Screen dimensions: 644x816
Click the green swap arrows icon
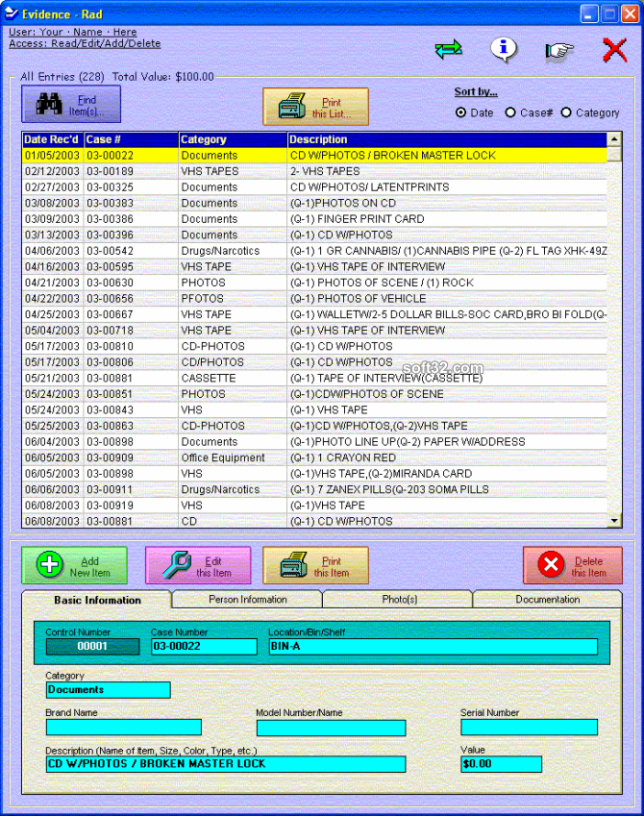click(448, 50)
